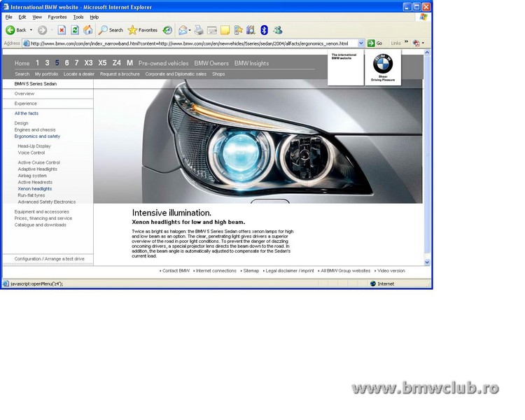Open the Z4 model nav link
The image size is (525, 420).
(116, 63)
